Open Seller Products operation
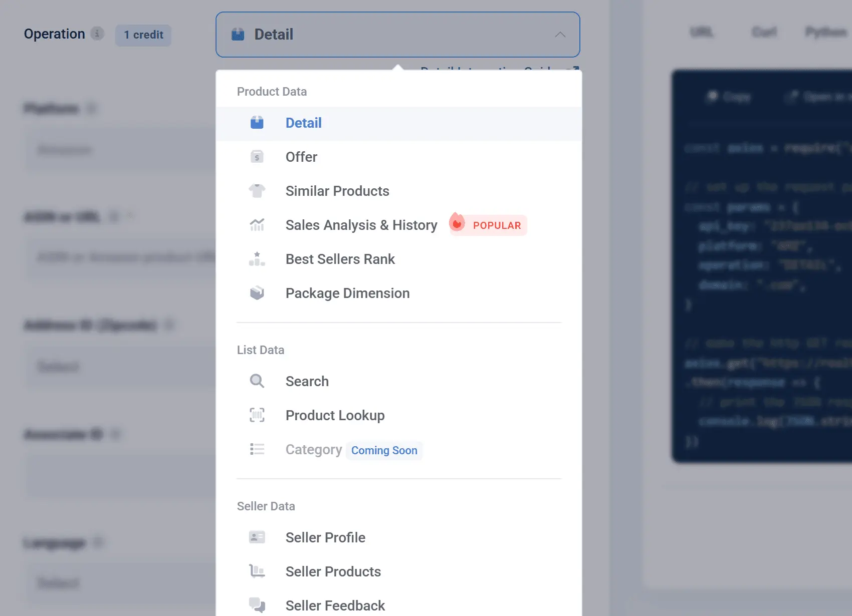The width and height of the screenshot is (852, 616). point(399,572)
